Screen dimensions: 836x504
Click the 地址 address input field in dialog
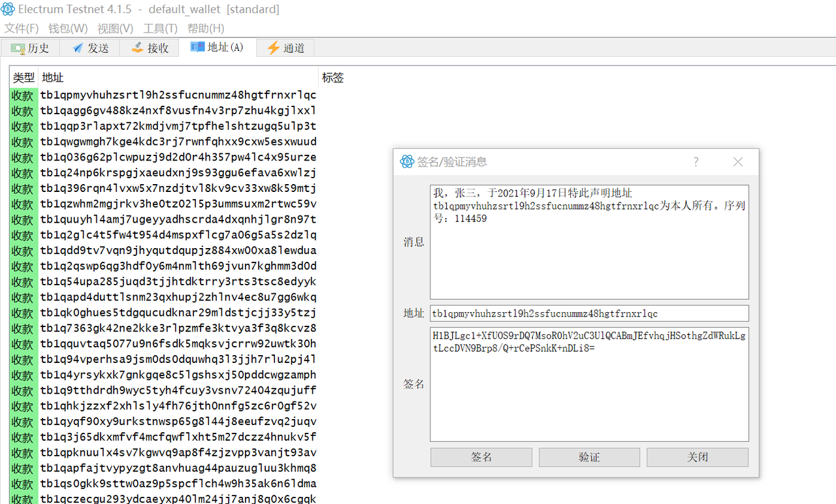coord(589,313)
